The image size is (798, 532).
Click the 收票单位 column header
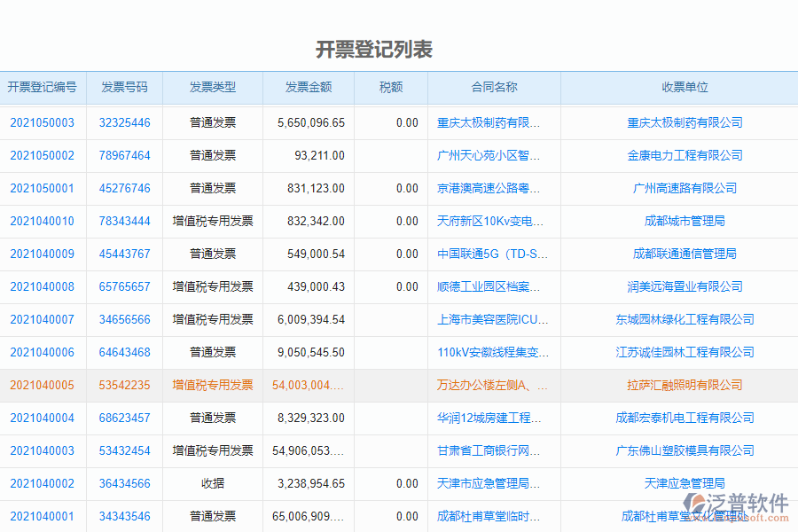coord(685,87)
